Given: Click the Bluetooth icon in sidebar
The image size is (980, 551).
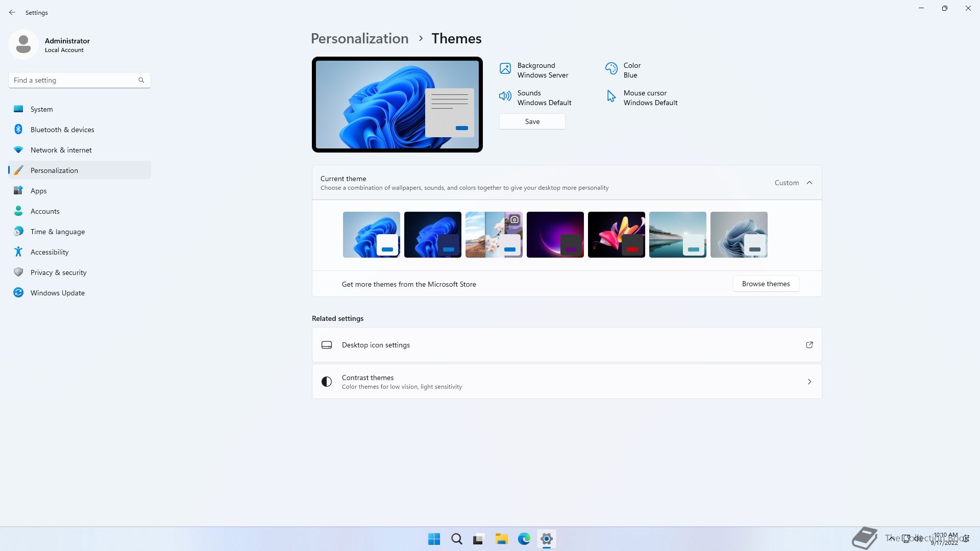Looking at the screenshot, I should 18,129.
